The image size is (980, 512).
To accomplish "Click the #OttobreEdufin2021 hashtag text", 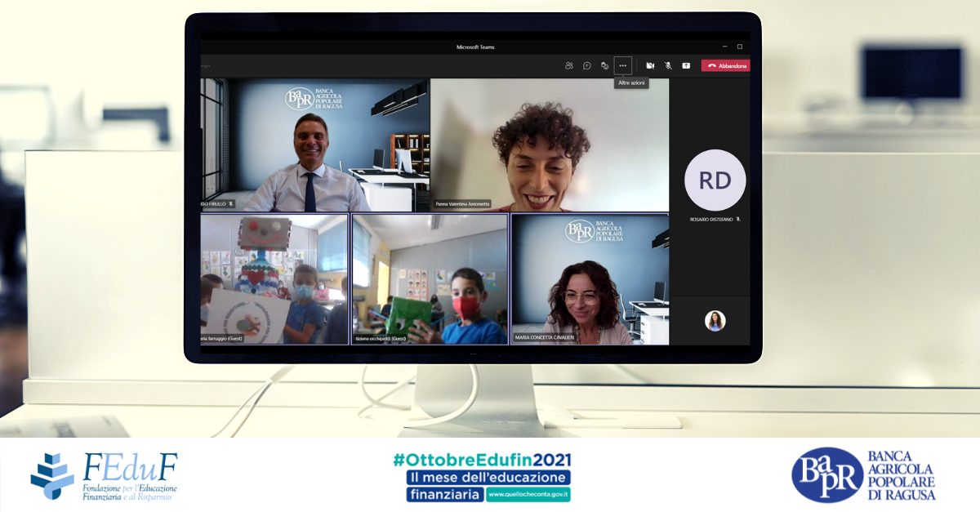I will [482, 459].
